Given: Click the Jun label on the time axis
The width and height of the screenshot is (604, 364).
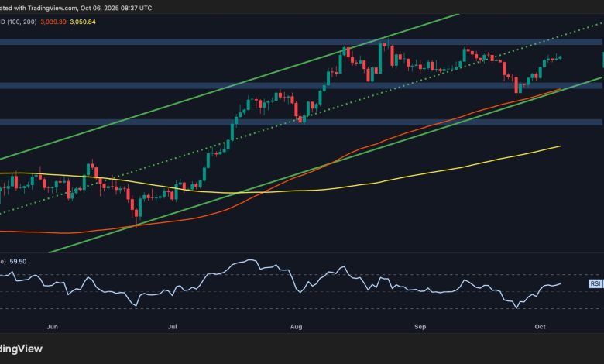Looking at the screenshot, I should (52, 328).
